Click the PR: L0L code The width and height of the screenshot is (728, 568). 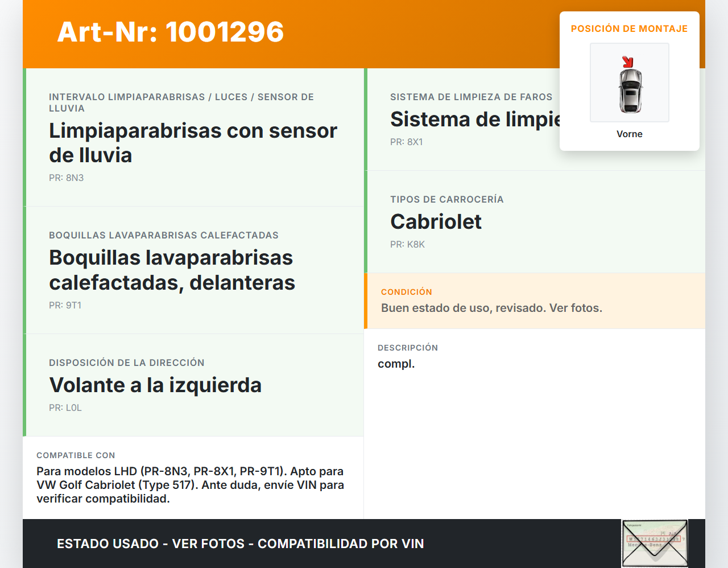point(65,408)
